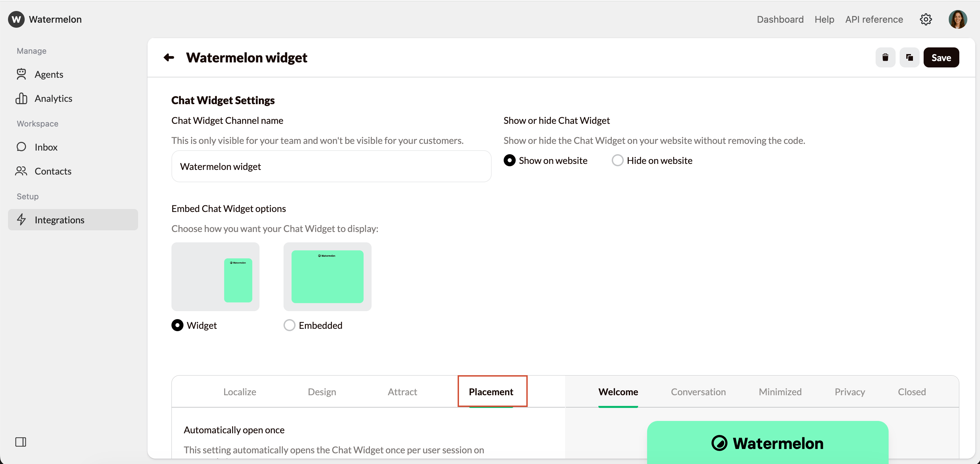This screenshot has width=980, height=464.
Task: Open the Help link
Action: click(824, 19)
